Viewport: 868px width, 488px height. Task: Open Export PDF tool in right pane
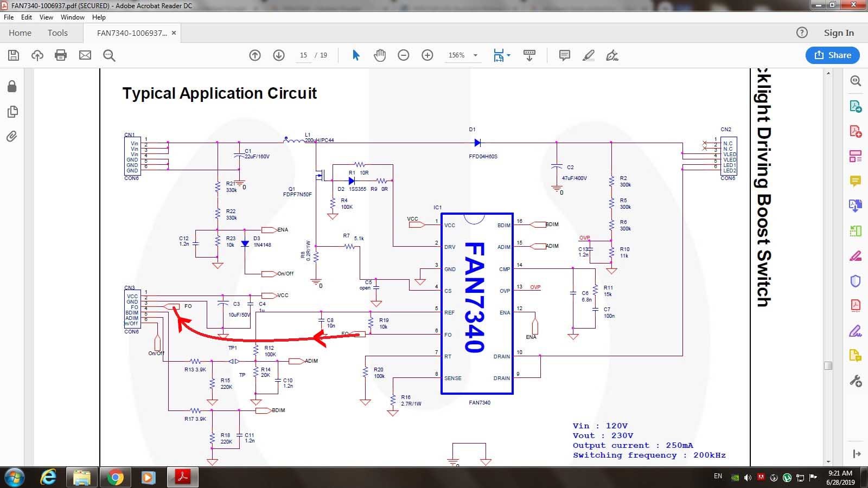click(856, 106)
